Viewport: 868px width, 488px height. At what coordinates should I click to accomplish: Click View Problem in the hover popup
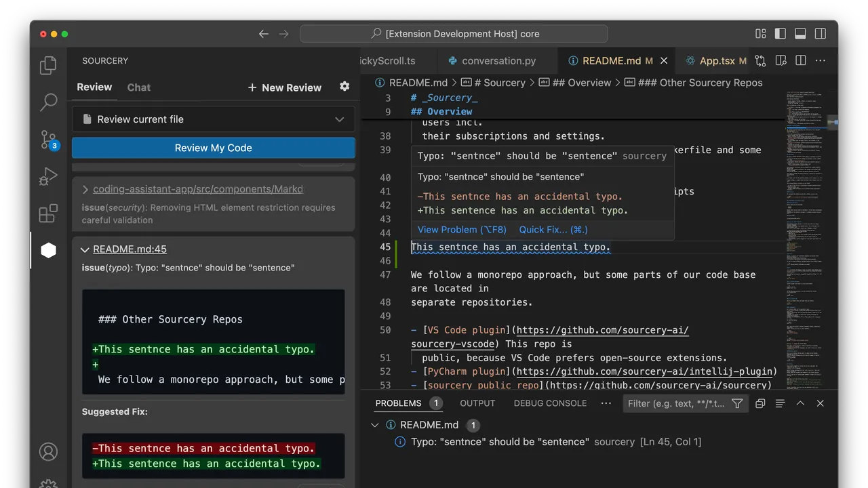tap(462, 230)
